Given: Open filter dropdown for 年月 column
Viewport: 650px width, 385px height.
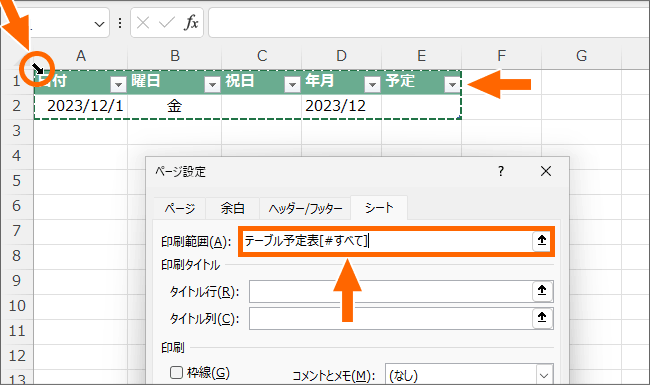Looking at the screenshot, I should 372,85.
